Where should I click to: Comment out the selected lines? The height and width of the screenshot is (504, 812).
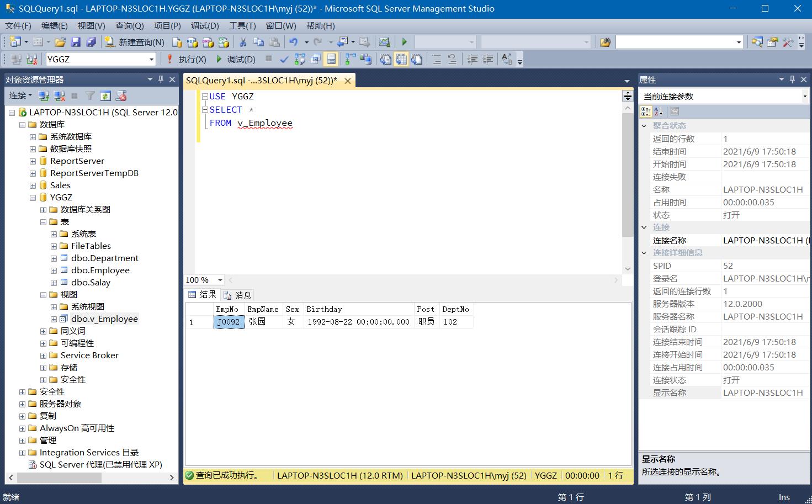coord(436,59)
